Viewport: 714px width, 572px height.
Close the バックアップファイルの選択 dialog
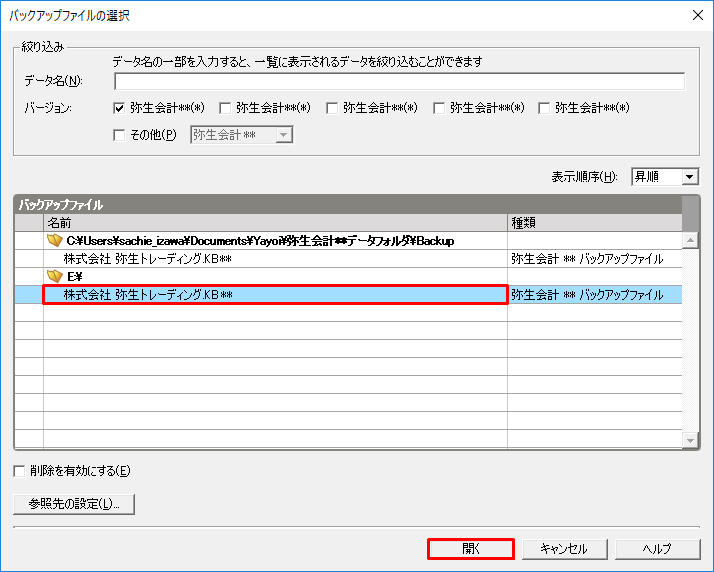(x=698, y=15)
